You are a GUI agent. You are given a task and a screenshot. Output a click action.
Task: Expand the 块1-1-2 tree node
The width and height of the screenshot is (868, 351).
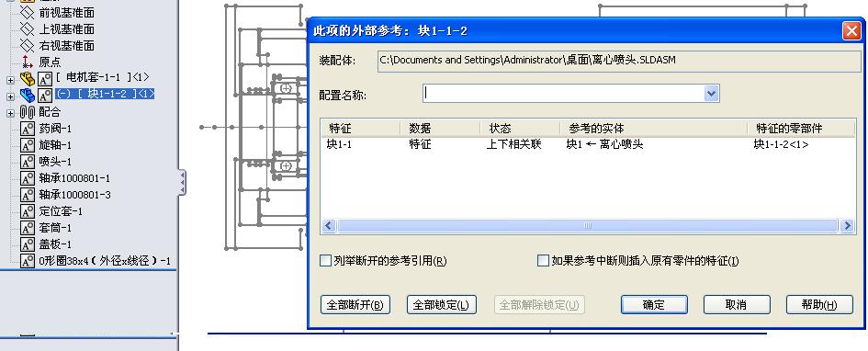click(10, 96)
